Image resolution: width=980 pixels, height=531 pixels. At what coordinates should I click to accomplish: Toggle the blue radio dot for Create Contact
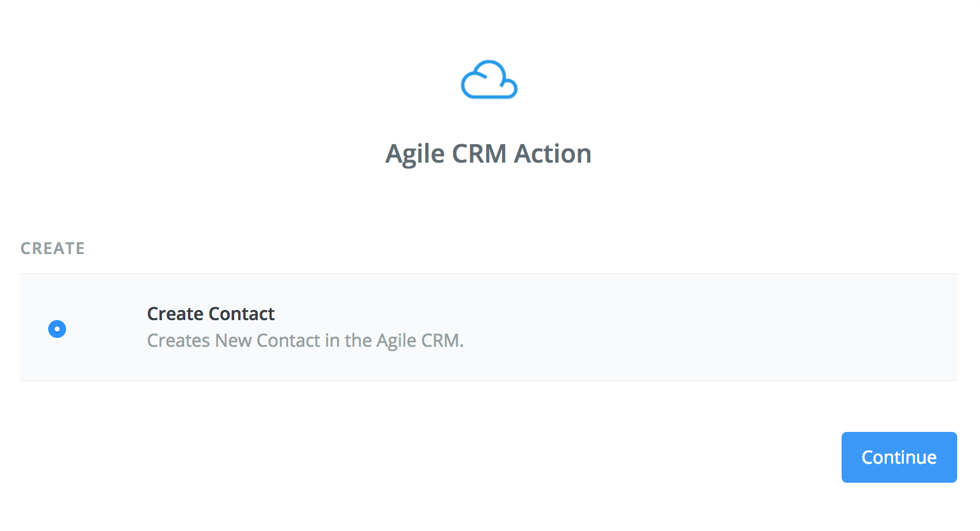click(57, 329)
